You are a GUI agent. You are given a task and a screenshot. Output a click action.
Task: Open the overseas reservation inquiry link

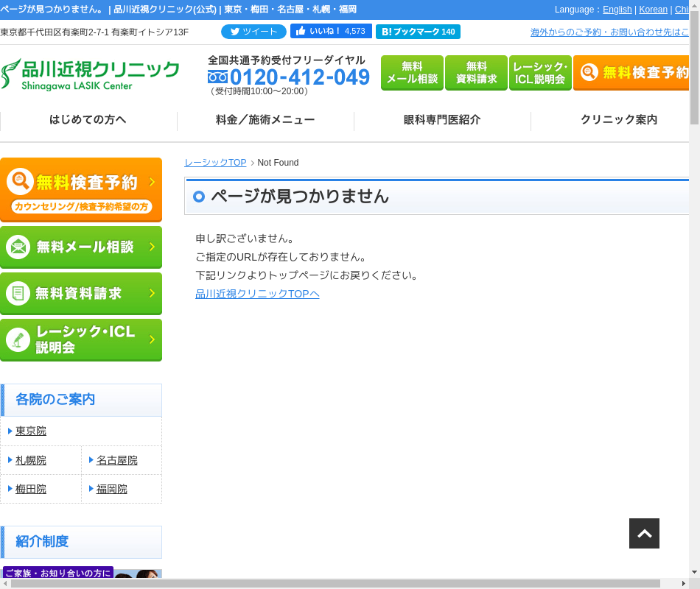pyautogui.click(x=609, y=32)
